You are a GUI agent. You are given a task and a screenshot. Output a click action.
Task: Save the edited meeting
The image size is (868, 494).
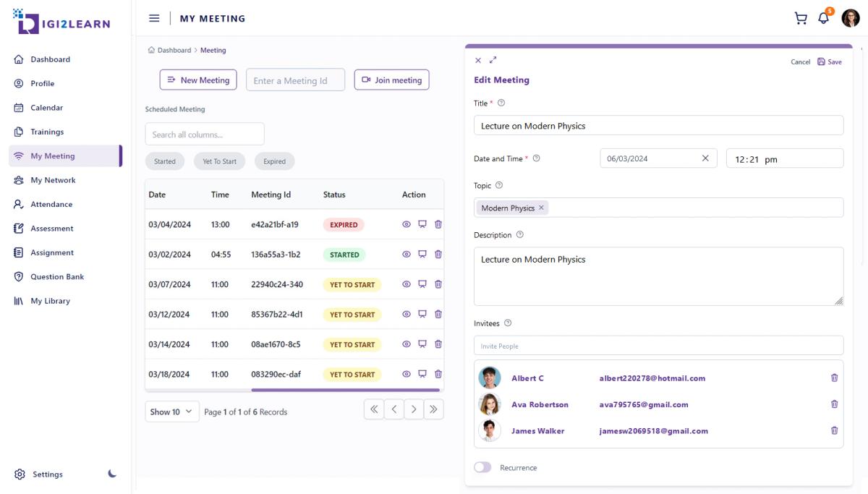point(830,61)
